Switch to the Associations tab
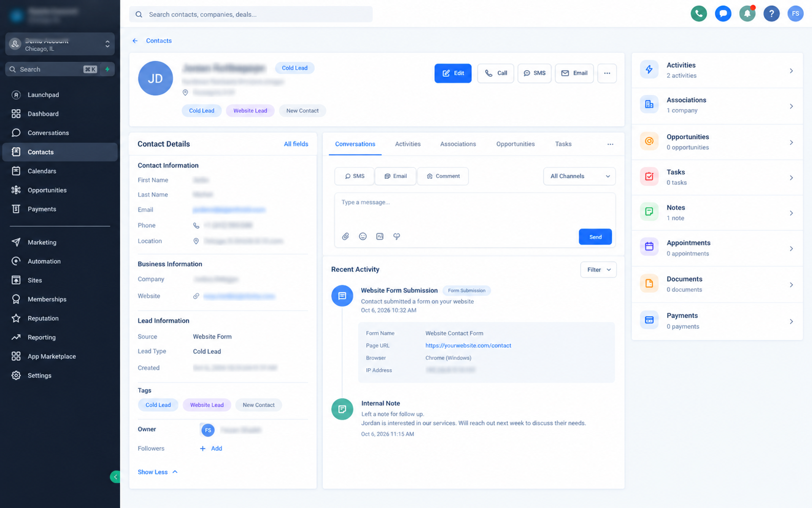This screenshot has width=812, height=508. tap(458, 144)
